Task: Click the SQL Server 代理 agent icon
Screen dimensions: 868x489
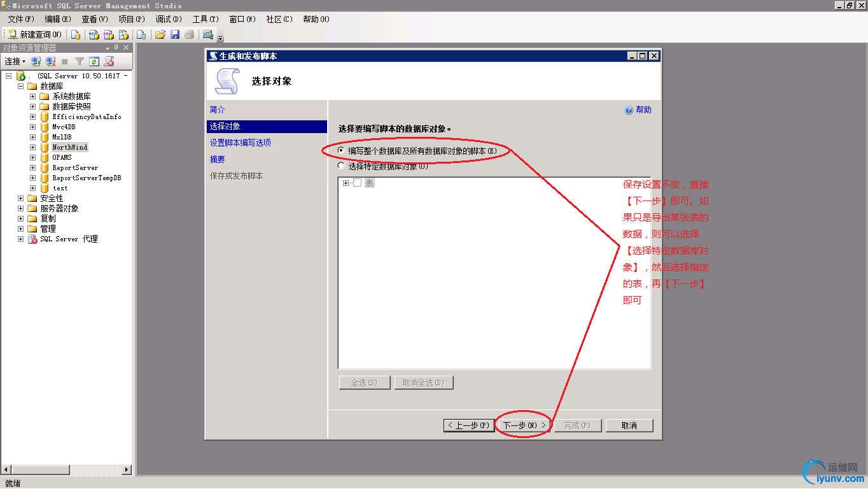Action: click(32, 239)
